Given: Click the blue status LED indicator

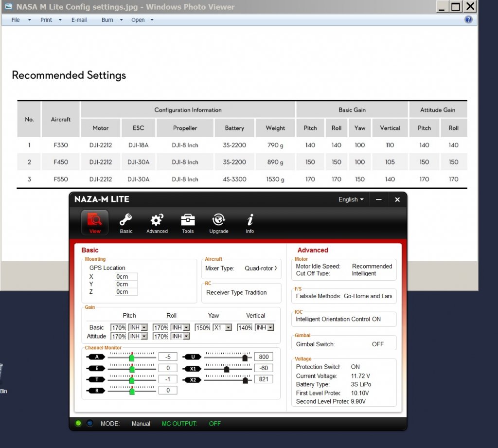Looking at the screenshot, I should pyautogui.click(x=90, y=423).
